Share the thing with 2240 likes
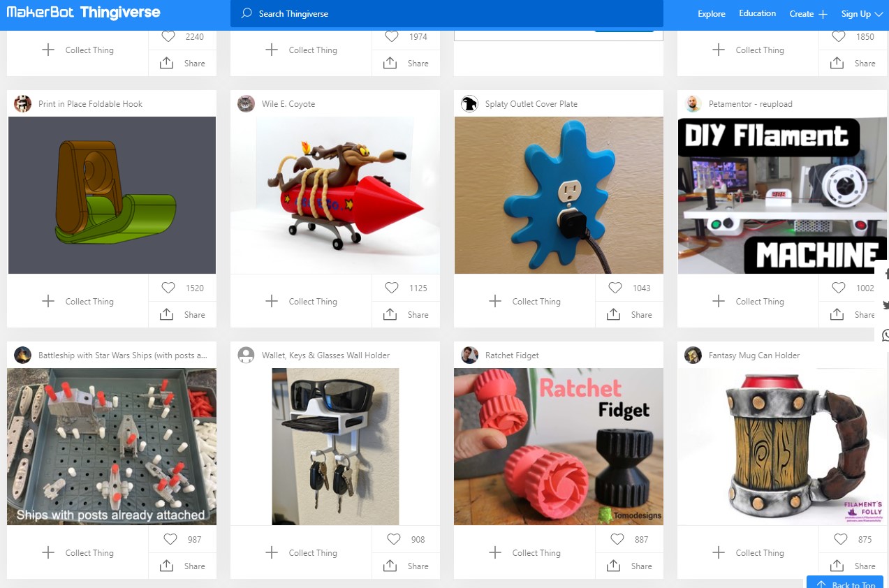889x588 pixels. pos(182,63)
